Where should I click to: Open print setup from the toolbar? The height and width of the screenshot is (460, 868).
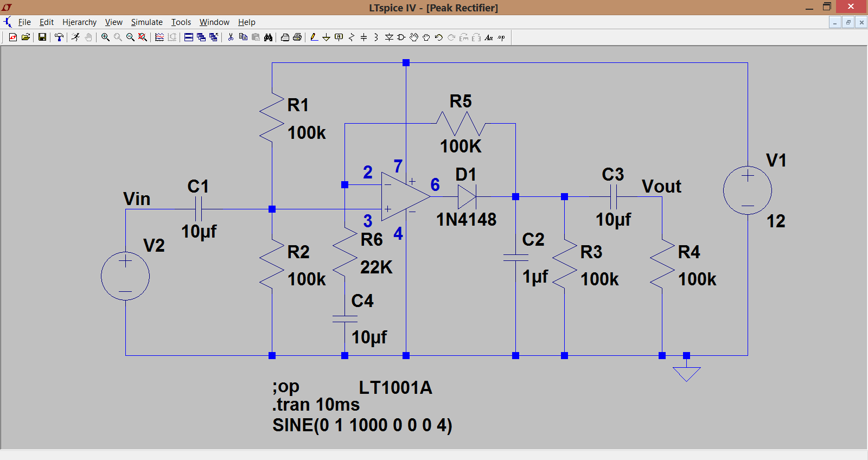point(285,37)
